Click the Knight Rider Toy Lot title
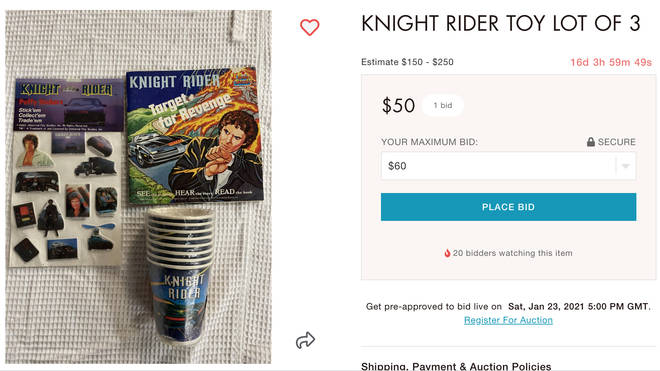Image resolution: width=660 pixels, height=371 pixels. pos(501,23)
